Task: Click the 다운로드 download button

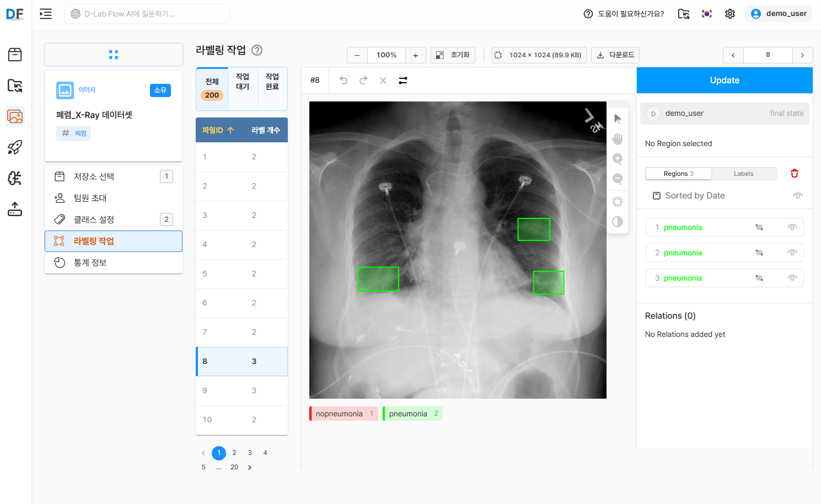Action: (615, 55)
